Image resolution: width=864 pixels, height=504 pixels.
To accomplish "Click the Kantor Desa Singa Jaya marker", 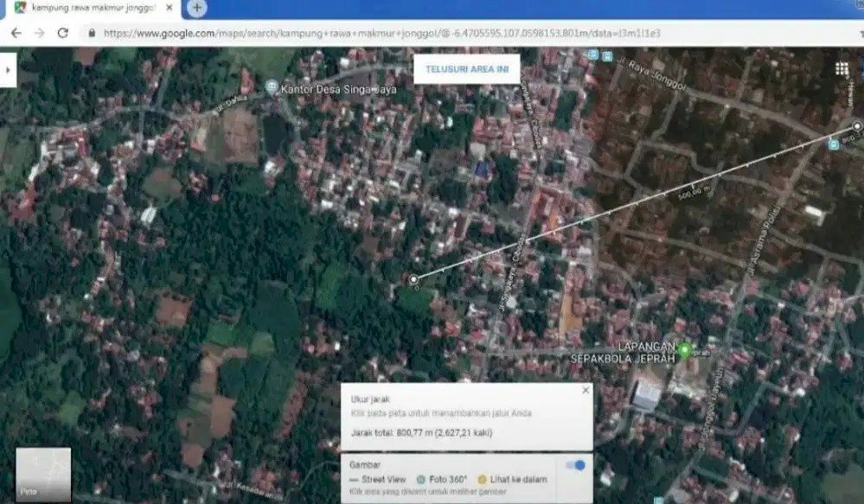I will pos(272,87).
